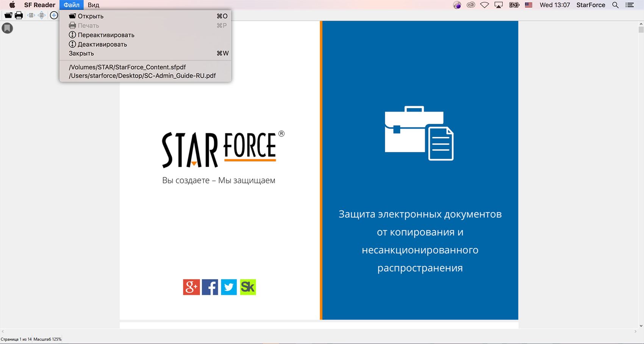Open Notification Center list icon
This screenshot has height=344, width=644.
click(630, 5)
